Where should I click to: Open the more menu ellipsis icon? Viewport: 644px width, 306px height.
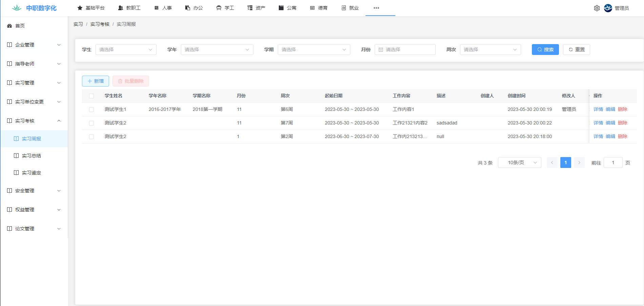(376, 8)
